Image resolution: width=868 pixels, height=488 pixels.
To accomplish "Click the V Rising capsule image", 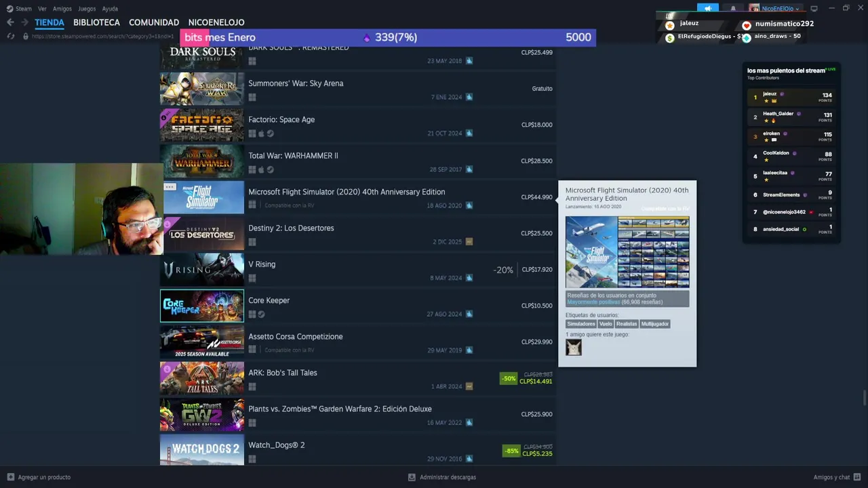I will tap(202, 270).
